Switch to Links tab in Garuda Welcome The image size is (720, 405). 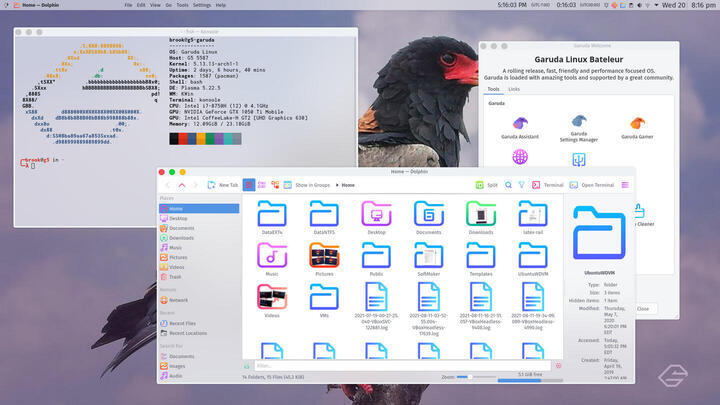click(x=514, y=89)
